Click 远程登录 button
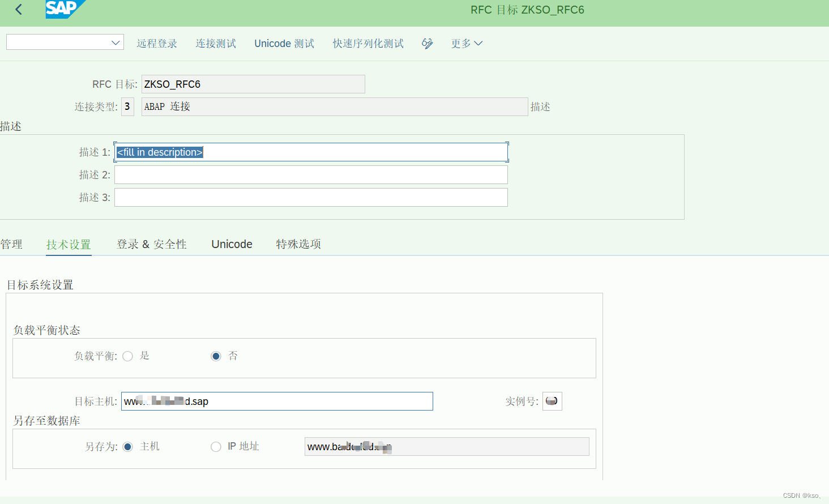The width and height of the screenshot is (829, 504). 157,44
